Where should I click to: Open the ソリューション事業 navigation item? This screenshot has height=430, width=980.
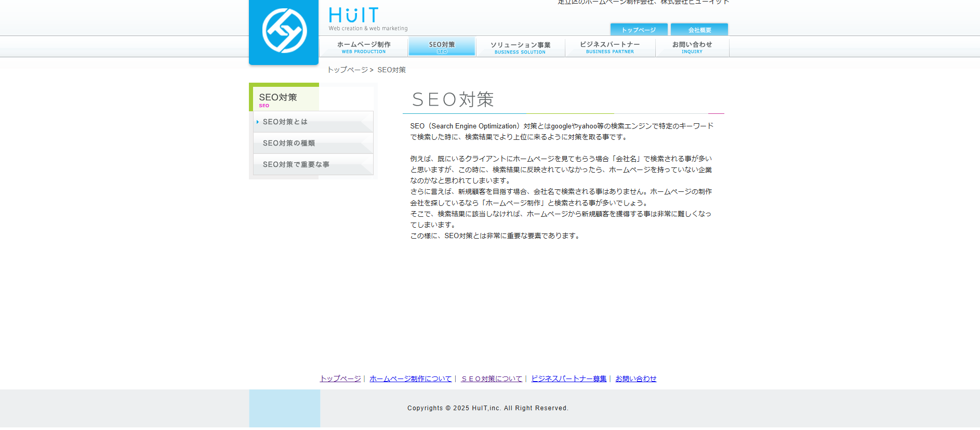pyautogui.click(x=520, y=47)
